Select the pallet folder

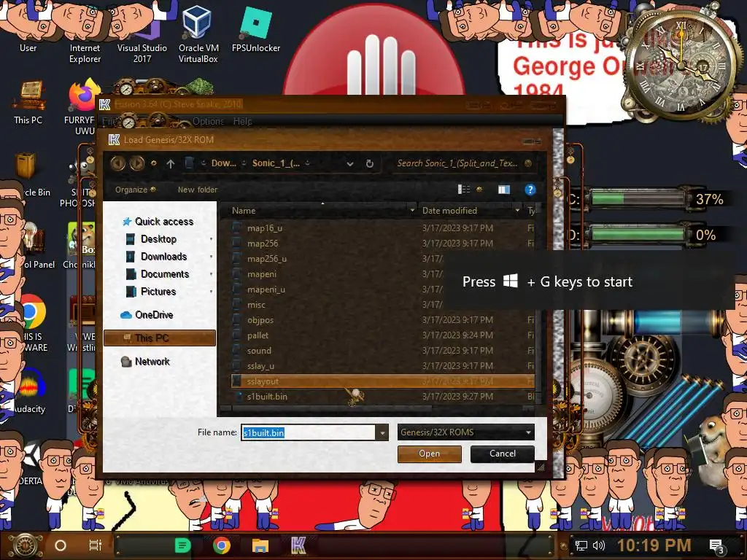(x=258, y=335)
